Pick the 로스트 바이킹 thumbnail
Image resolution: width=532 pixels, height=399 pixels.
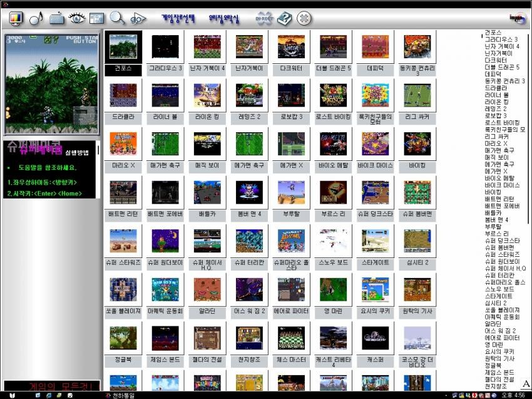pyautogui.click(x=333, y=95)
